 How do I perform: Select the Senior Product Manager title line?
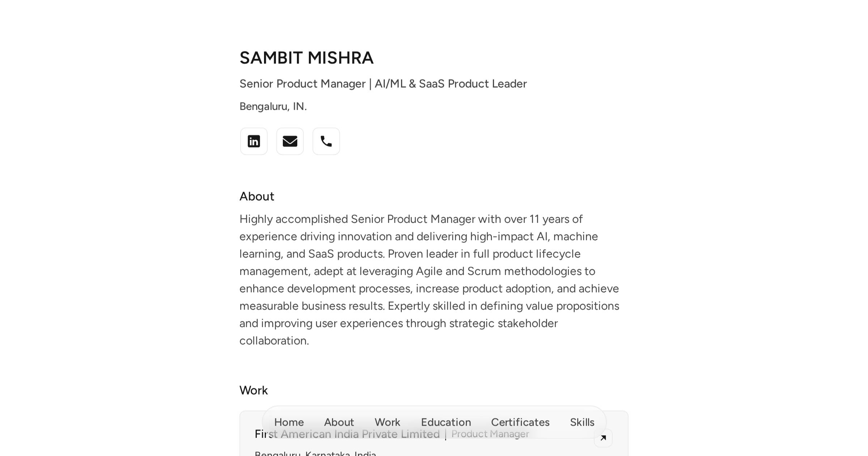[x=383, y=84]
